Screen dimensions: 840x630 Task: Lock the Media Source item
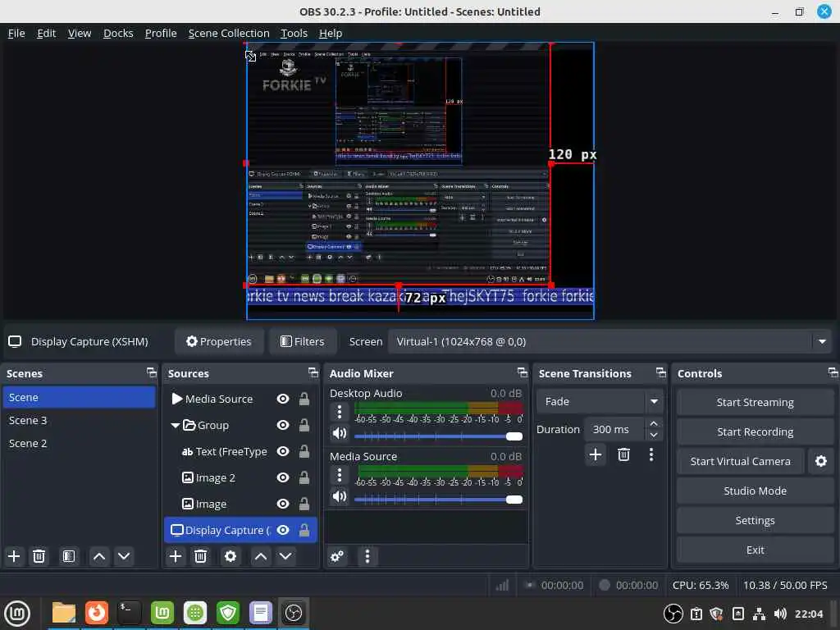304,399
